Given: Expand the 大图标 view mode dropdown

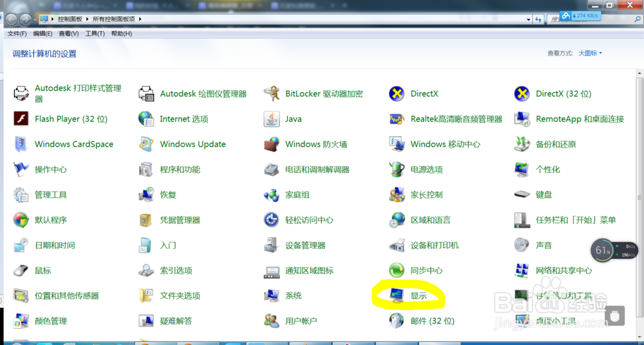Looking at the screenshot, I should pos(590,53).
